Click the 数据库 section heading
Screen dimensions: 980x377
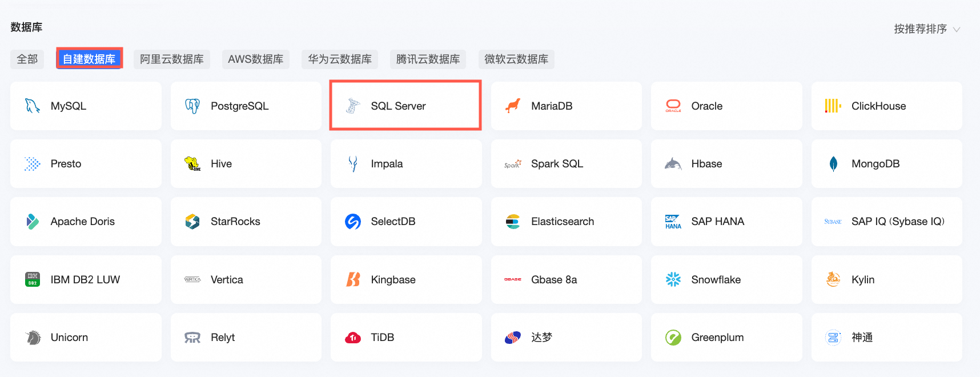[26, 27]
